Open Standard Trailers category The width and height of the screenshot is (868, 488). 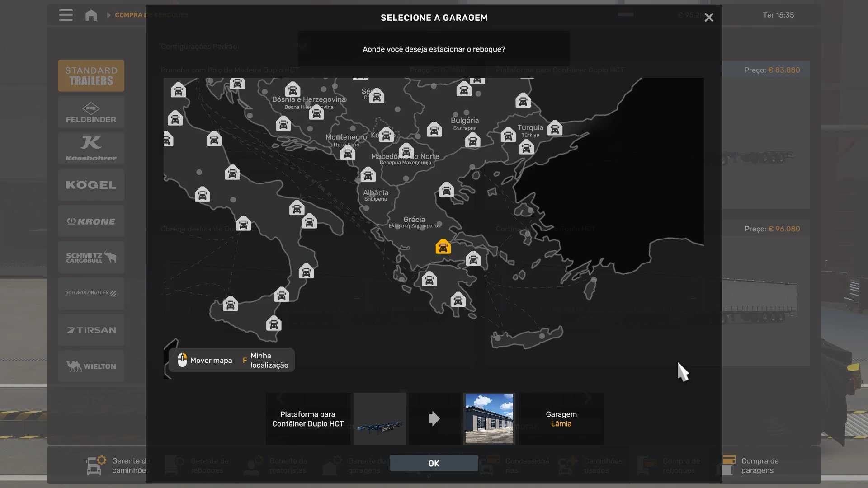[91, 76]
